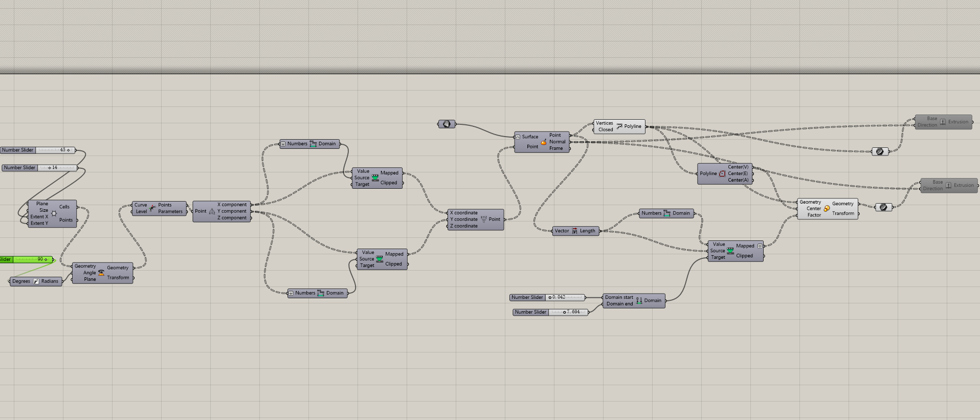Screen dimensions: 980x420
Task: Click the Scale component's center icon
Action: pos(827,208)
